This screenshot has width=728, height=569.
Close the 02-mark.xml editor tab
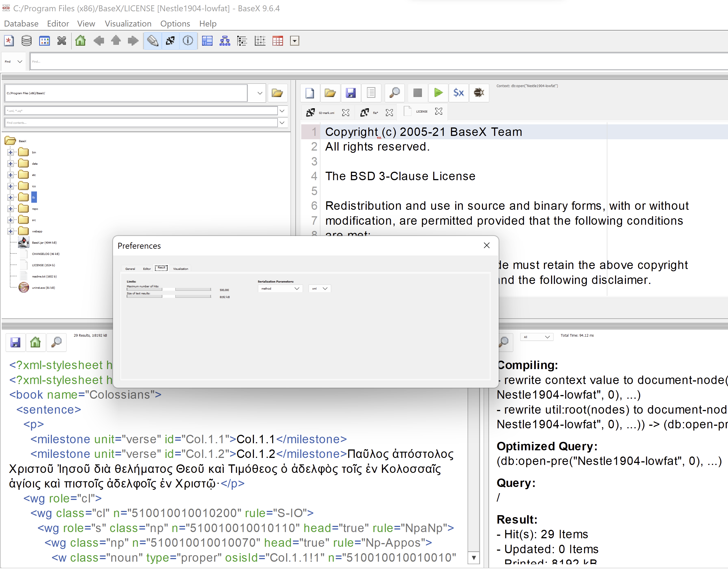[346, 113]
